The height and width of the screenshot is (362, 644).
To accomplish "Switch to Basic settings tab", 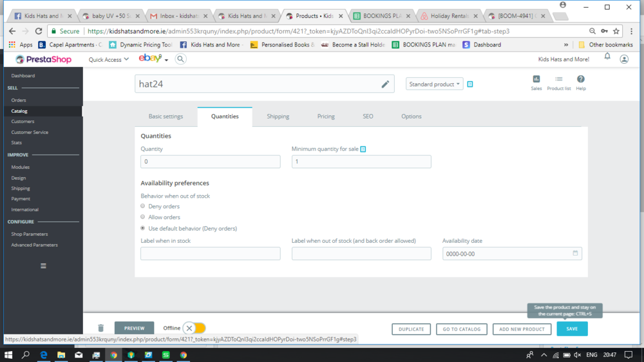I will 166,117.
